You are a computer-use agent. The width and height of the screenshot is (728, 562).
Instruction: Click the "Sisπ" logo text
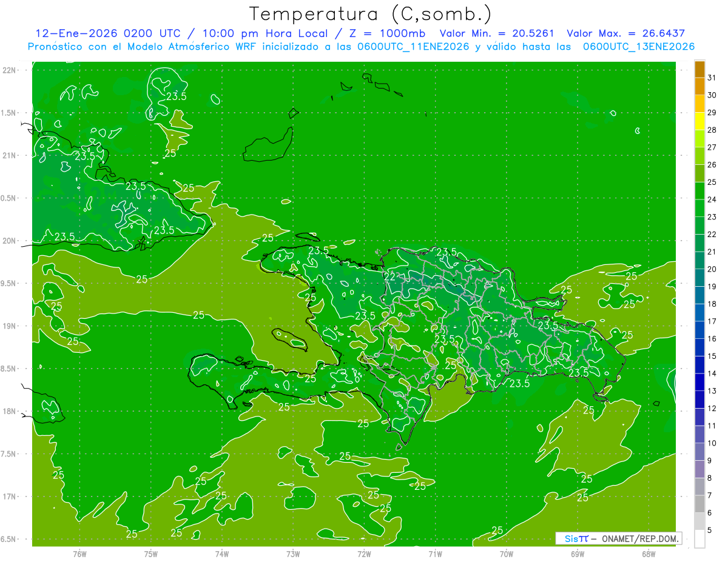coord(577,538)
